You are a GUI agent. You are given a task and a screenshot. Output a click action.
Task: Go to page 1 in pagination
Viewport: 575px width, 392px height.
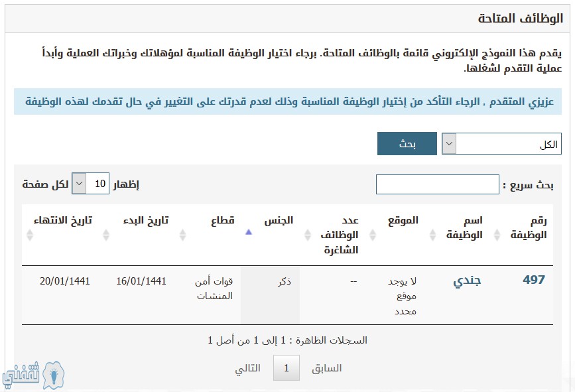click(x=287, y=368)
